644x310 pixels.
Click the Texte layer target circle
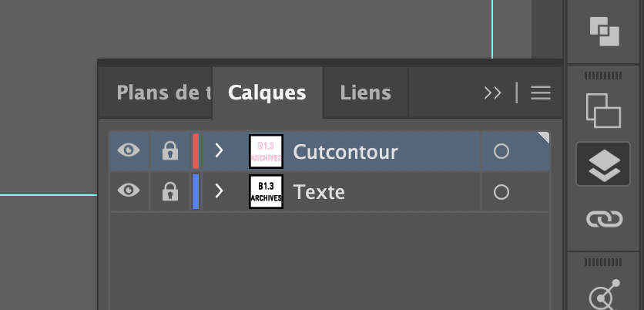(x=501, y=192)
